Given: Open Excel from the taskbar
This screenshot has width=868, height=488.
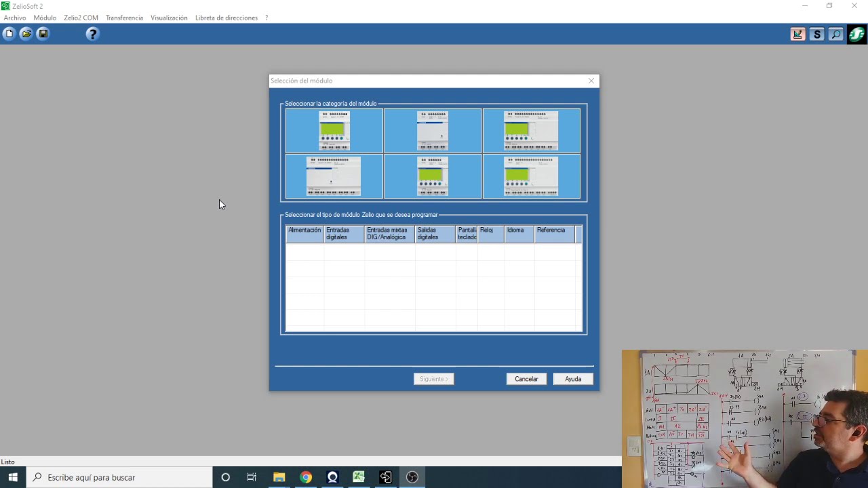Looking at the screenshot, I should (x=359, y=477).
